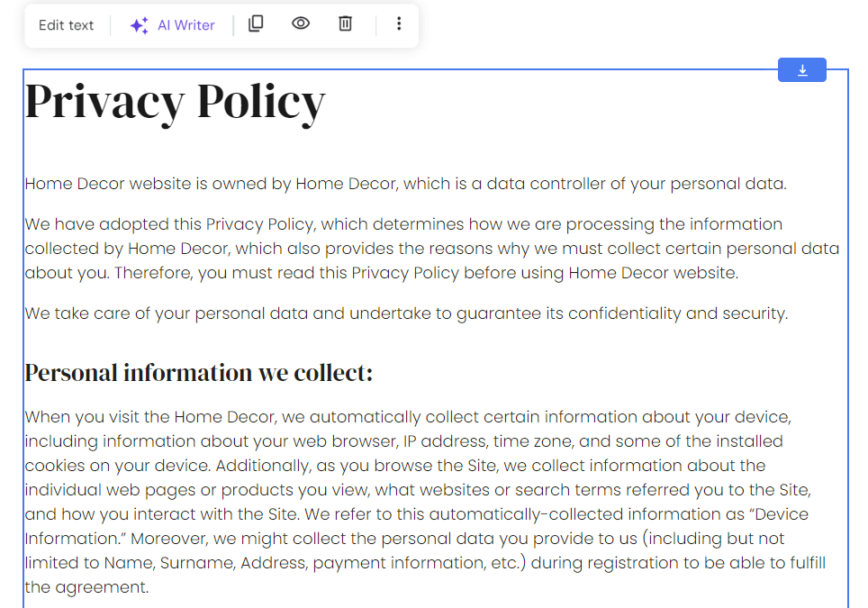Duplicate the text block using the copy icon
The image size is (868, 608).
pos(256,23)
